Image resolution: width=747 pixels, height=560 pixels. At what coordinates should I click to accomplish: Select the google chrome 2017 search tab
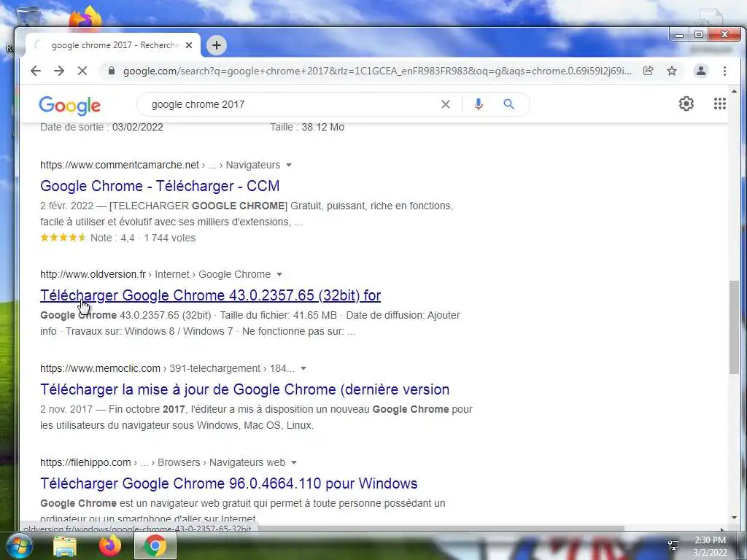(x=113, y=45)
